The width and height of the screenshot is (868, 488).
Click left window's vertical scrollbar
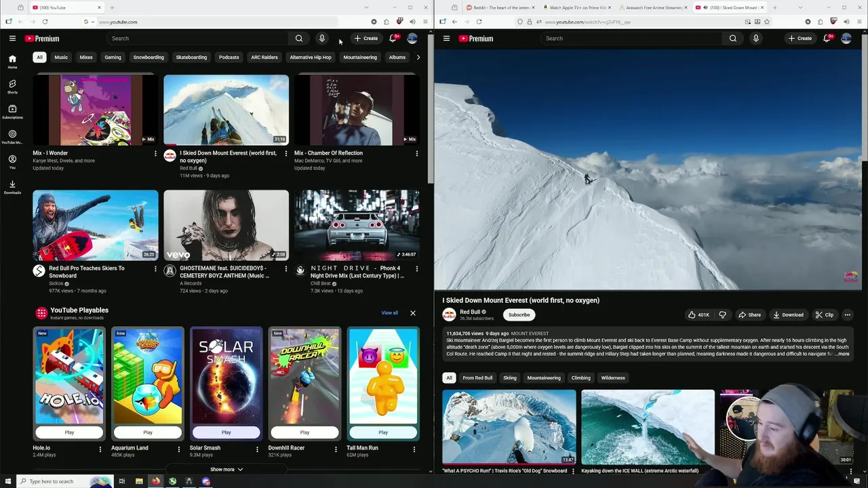point(430,108)
